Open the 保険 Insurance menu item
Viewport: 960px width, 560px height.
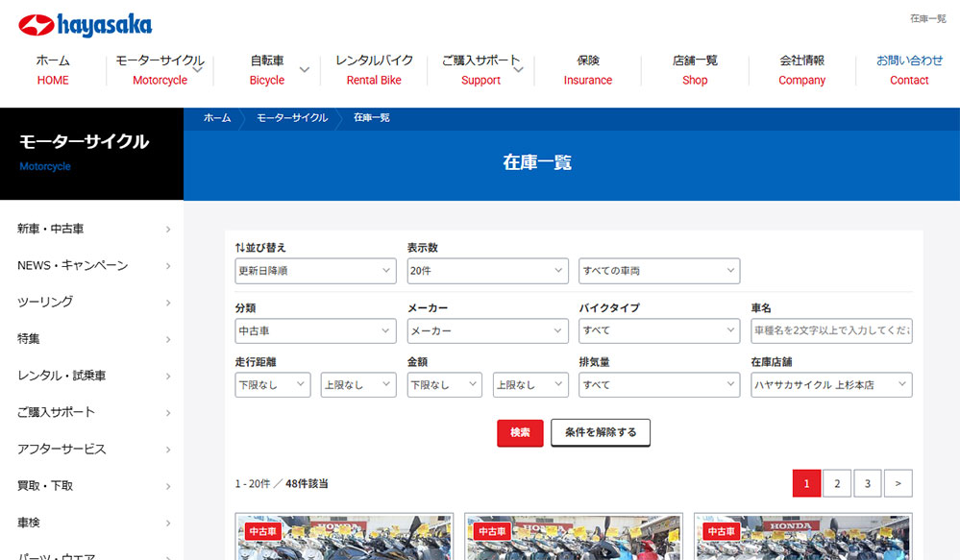(587, 69)
